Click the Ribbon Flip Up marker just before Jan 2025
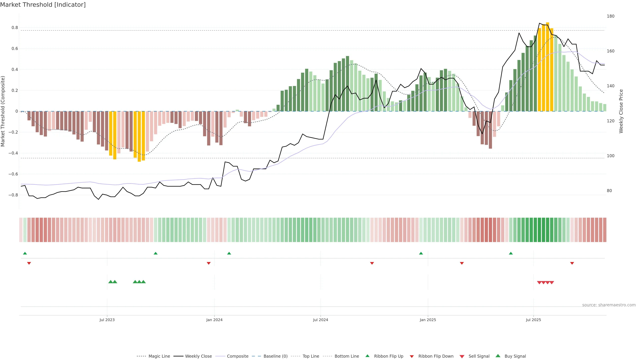 421,253
